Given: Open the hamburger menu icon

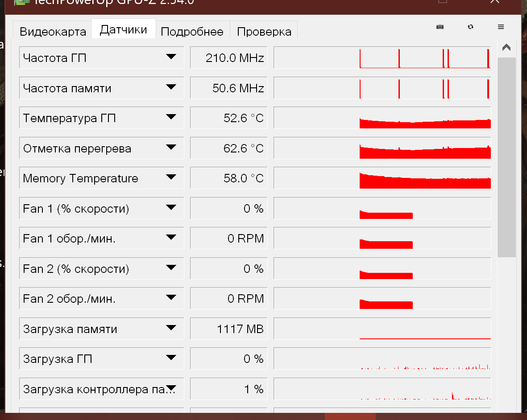Looking at the screenshot, I should tap(501, 27).
